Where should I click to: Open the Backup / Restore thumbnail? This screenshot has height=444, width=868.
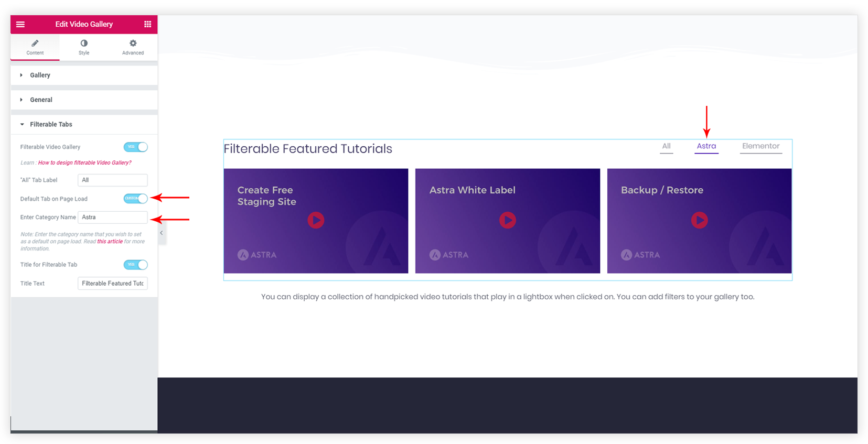coord(700,221)
